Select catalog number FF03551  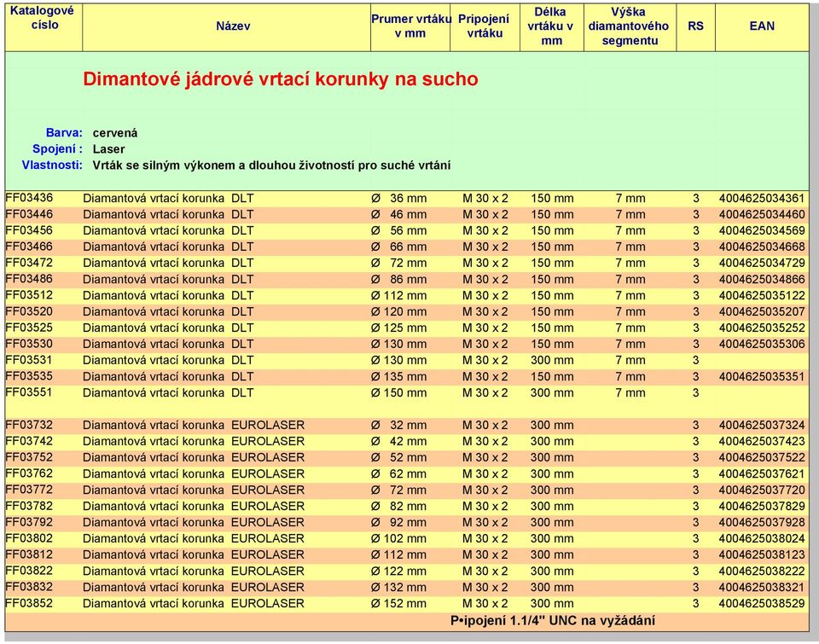coord(29,392)
